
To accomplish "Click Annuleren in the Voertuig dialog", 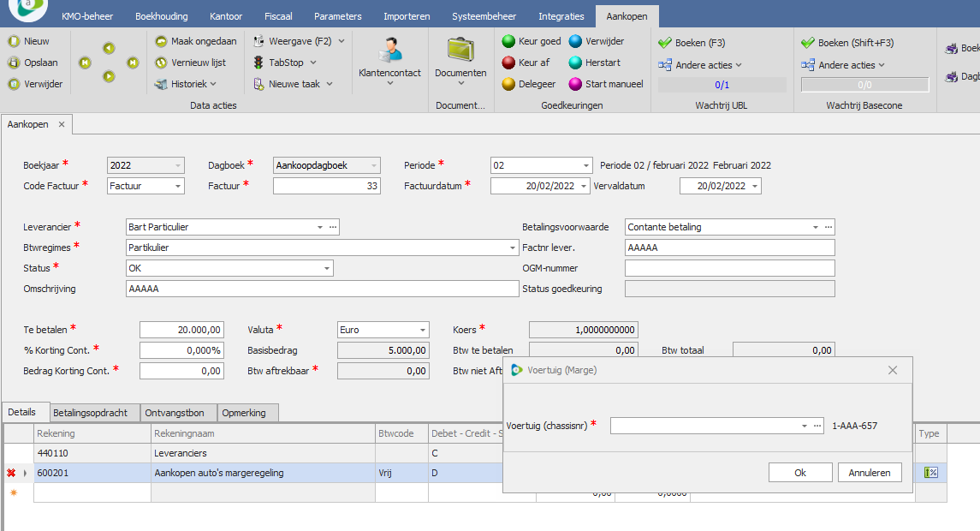I will click(870, 472).
